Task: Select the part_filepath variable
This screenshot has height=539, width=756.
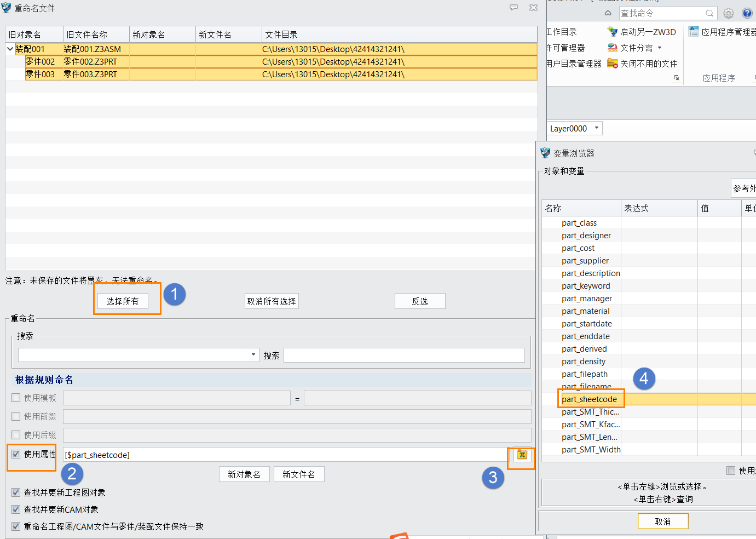Action: (585, 374)
